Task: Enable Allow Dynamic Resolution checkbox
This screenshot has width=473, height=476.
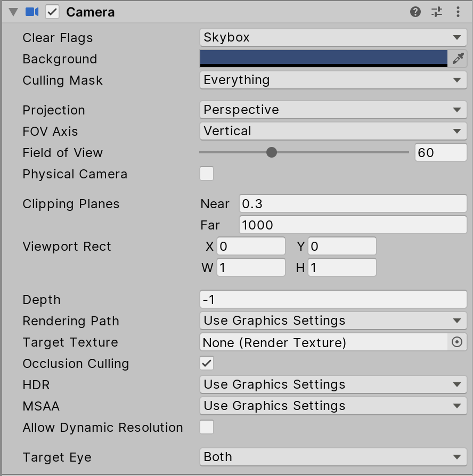Action: (x=207, y=427)
